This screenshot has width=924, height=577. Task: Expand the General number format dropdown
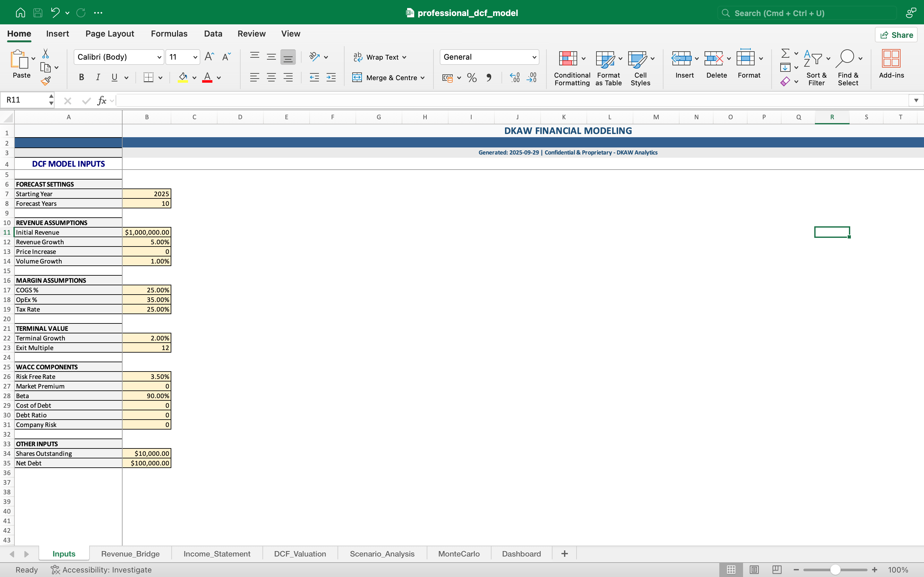pyautogui.click(x=534, y=57)
